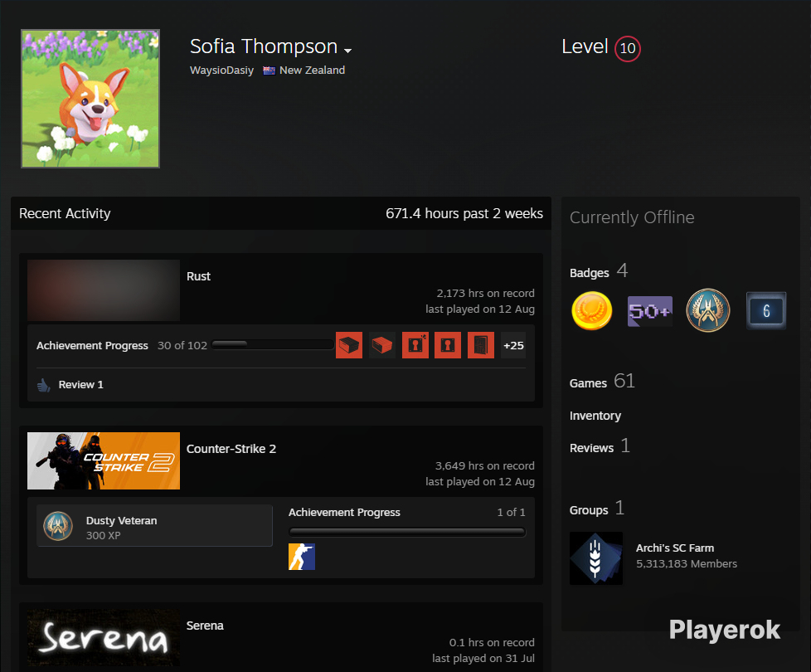
Task: Open the Counter-Strike 2 game title
Action: pyautogui.click(x=231, y=449)
